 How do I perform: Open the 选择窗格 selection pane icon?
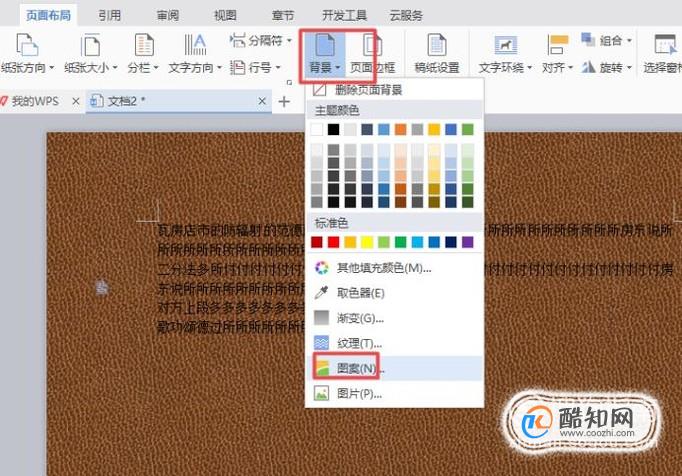point(665,45)
